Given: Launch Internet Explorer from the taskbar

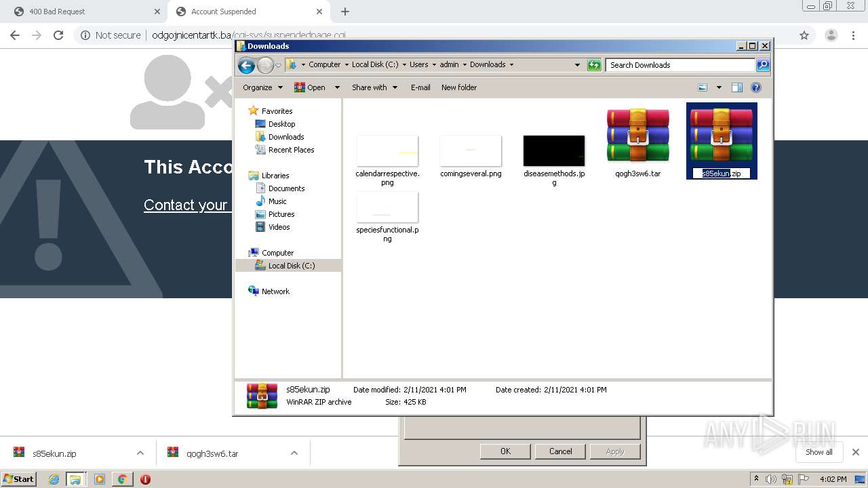Looking at the screenshot, I should 54,479.
